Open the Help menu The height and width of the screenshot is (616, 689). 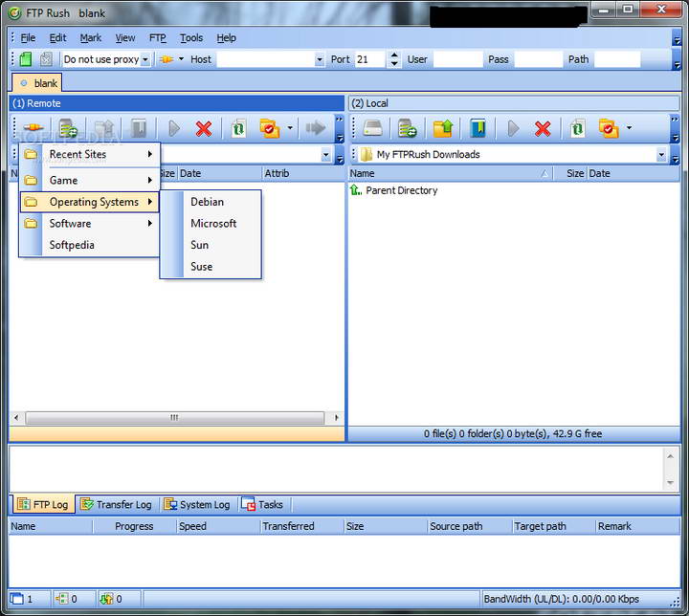tap(226, 38)
